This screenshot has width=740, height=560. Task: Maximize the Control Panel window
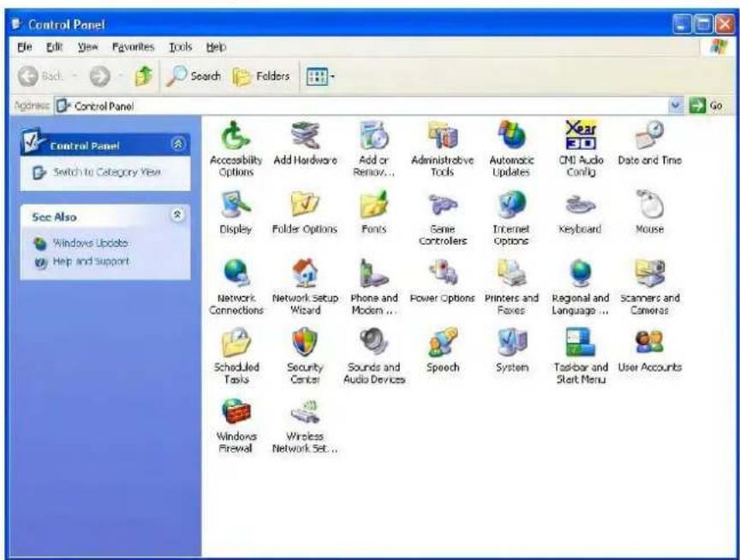[703, 24]
